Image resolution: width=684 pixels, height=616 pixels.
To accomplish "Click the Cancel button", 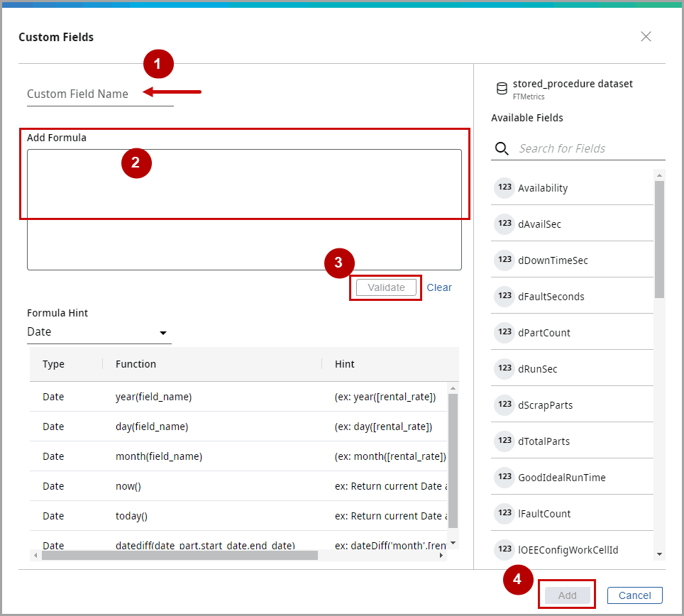I will [634, 595].
